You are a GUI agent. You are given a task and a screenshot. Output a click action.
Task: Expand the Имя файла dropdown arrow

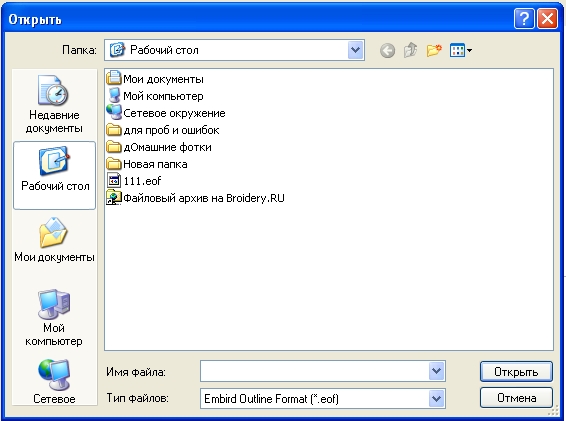(x=436, y=371)
